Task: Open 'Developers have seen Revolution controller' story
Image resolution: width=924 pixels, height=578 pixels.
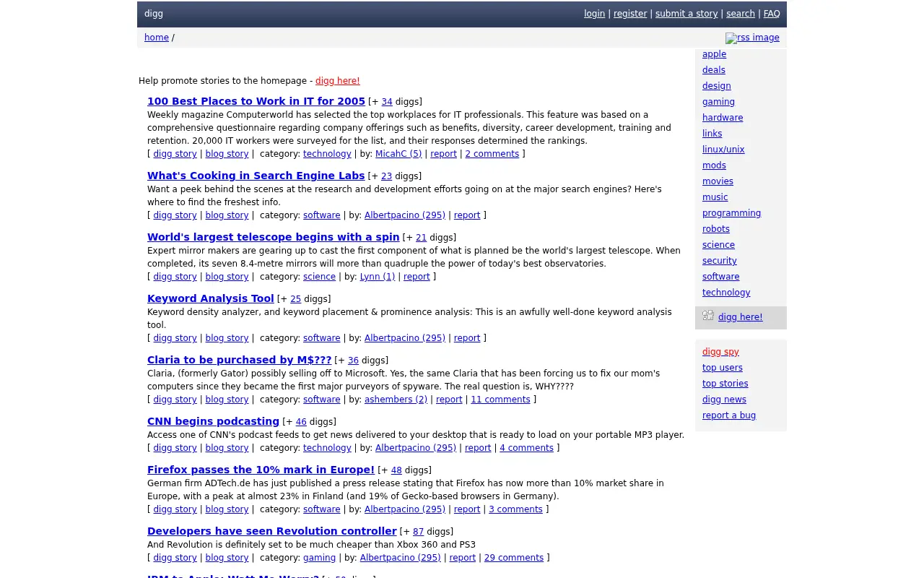Action: [x=272, y=531]
